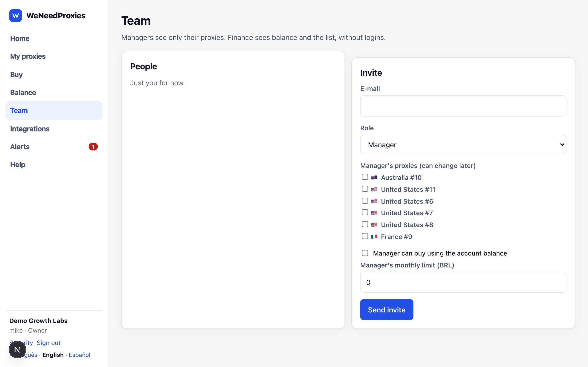Check the Australia #10 proxy box

point(365,177)
